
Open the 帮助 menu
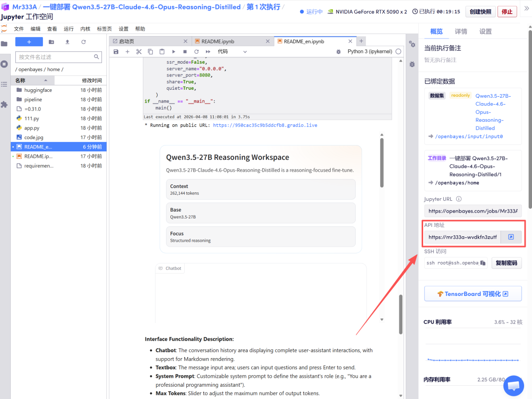[140, 29]
